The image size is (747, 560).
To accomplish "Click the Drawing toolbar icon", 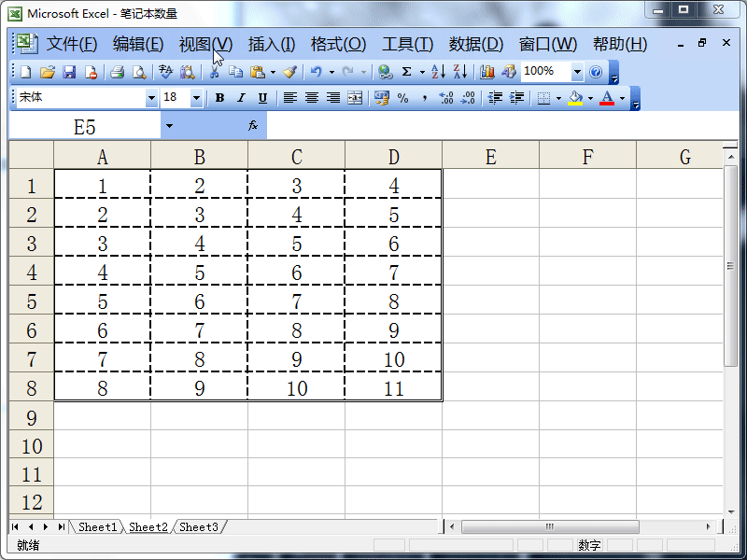I will coord(508,72).
